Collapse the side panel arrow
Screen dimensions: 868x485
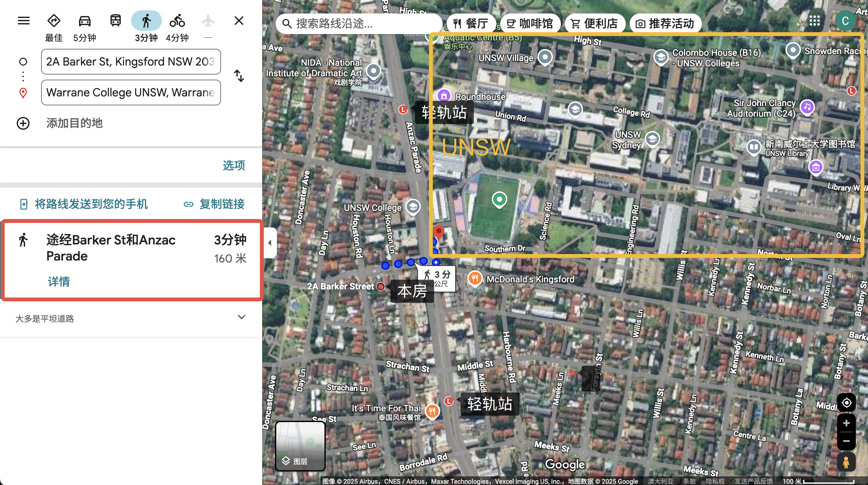pyautogui.click(x=270, y=243)
